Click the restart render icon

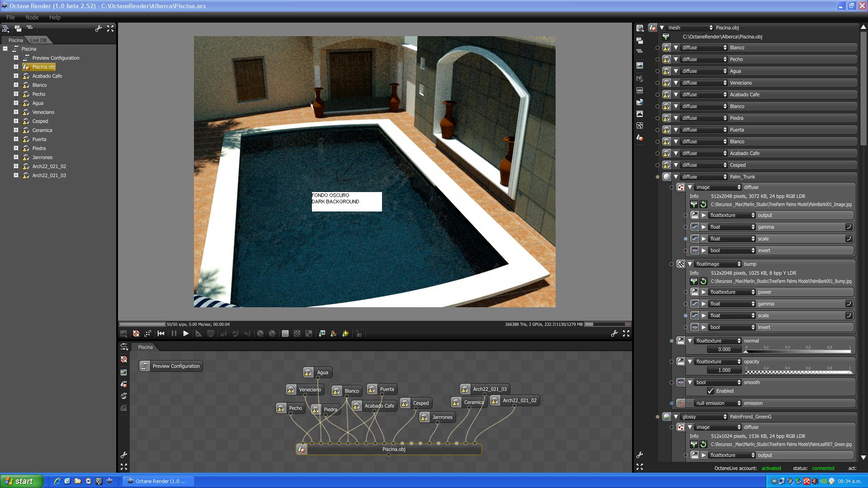(161, 334)
